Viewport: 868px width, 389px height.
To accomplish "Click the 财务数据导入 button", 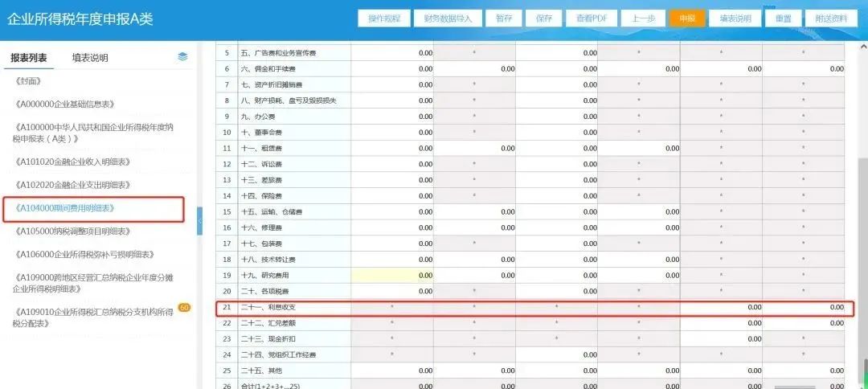I will click(448, 18).
